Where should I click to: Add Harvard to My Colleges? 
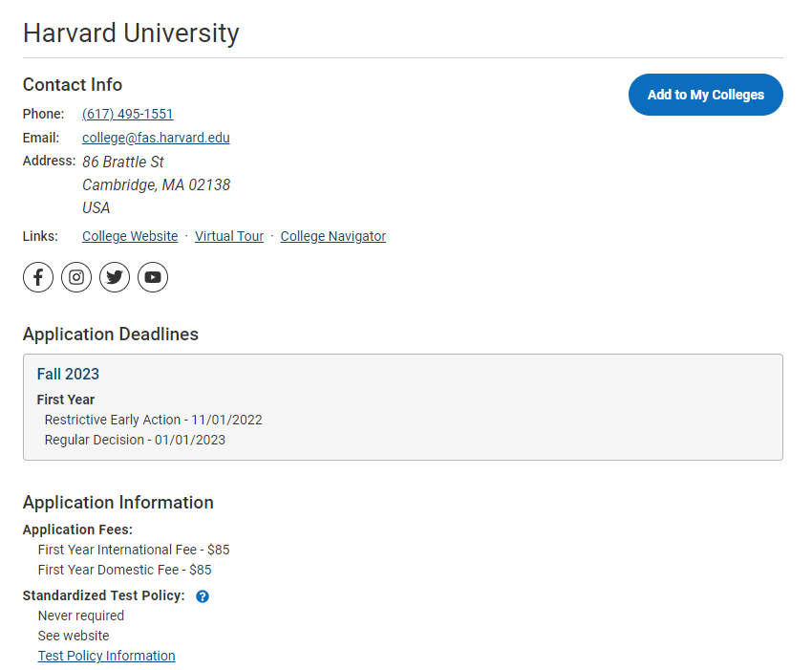(705, 95)
